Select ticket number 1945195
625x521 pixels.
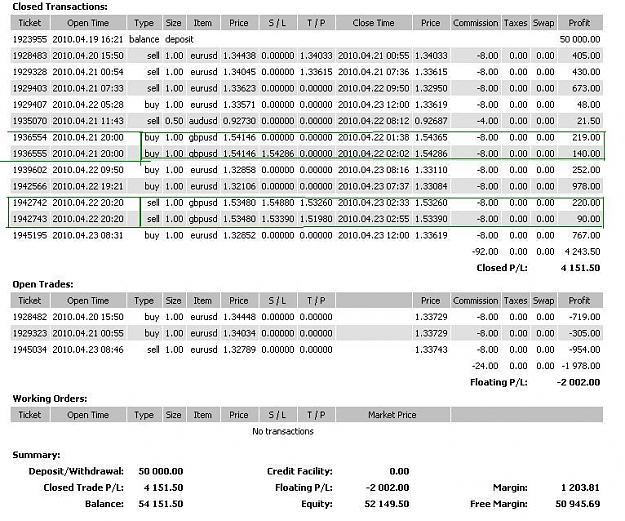[x=30, y=235]
